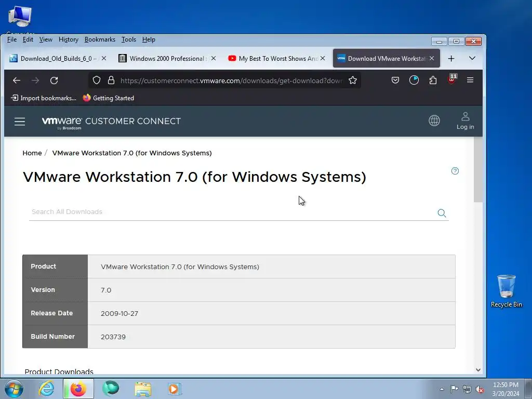Open the View menu

coord(46,39)
